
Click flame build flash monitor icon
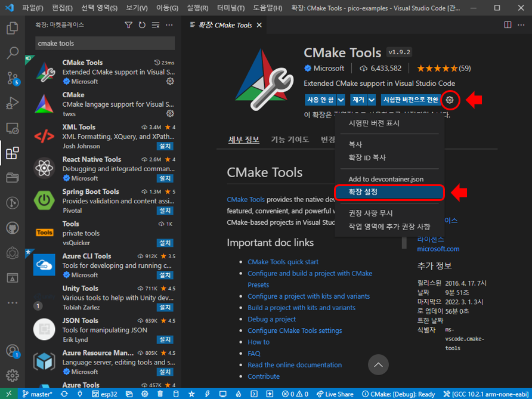point(239,394)
